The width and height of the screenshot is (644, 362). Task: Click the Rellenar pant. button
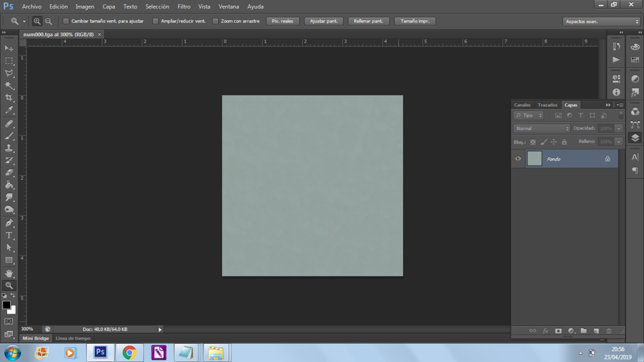click(368, 21)
